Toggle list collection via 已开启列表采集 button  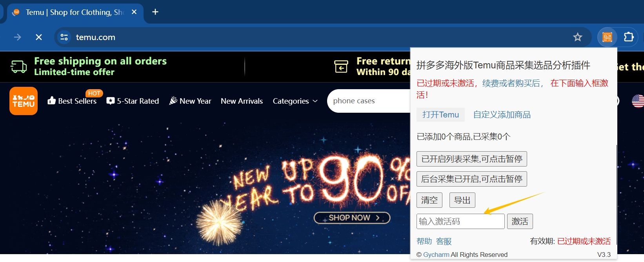coord(472,159)
